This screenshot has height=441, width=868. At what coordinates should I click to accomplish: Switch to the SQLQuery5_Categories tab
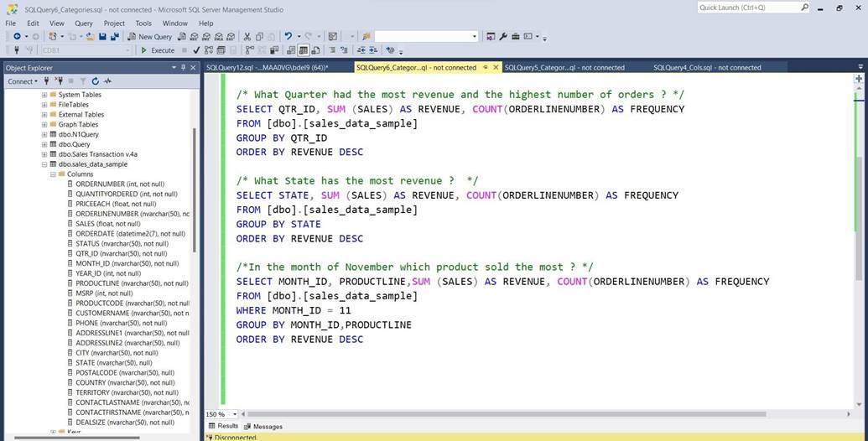(564, 68)
